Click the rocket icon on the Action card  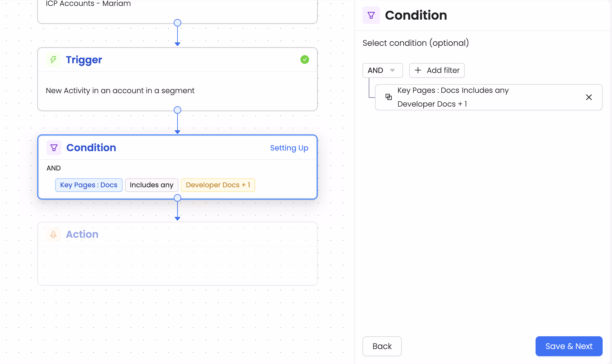(53, 234)
